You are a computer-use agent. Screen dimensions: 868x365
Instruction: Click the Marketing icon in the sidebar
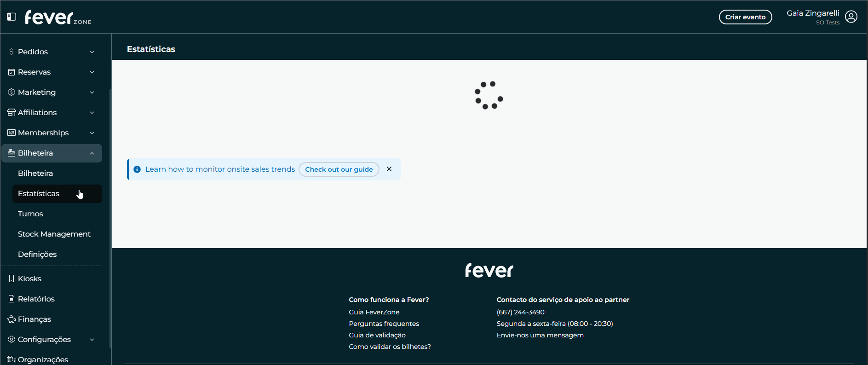coord(11,92)
